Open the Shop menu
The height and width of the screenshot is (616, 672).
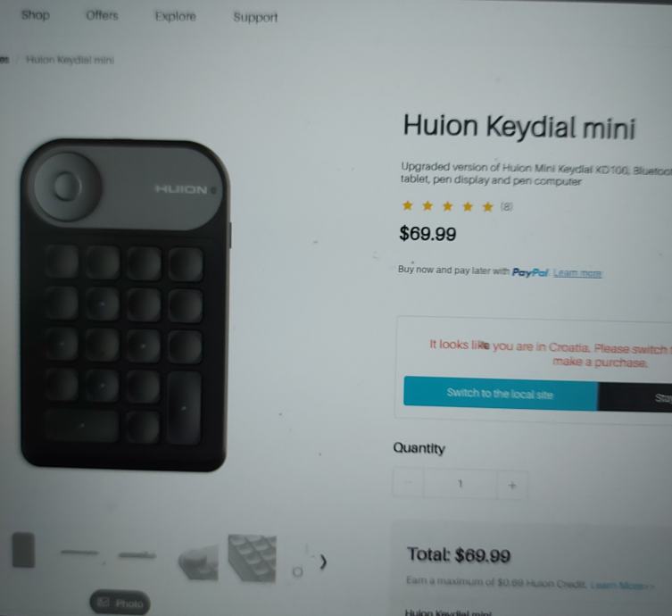pyautogui.click(x=36, y=15)
